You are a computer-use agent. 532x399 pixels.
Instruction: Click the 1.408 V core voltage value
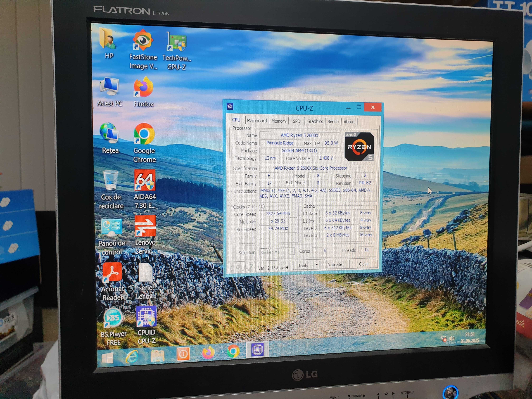(326, 158)
